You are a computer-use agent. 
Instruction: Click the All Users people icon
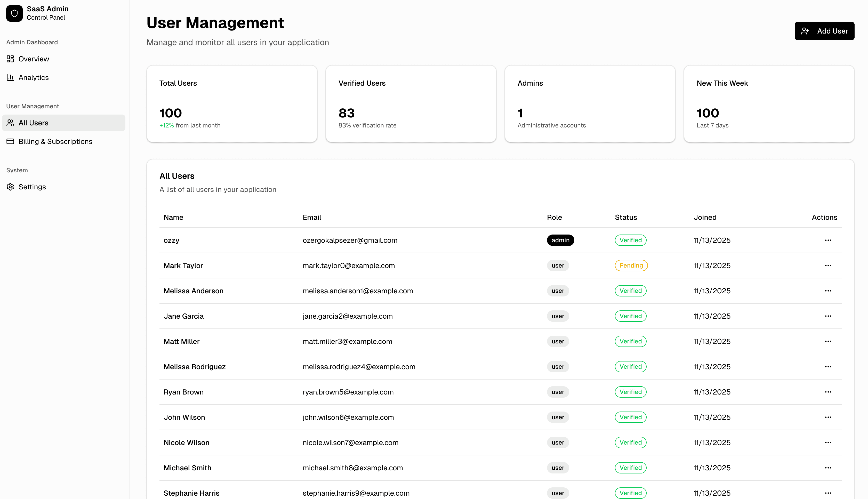[10, 123]
